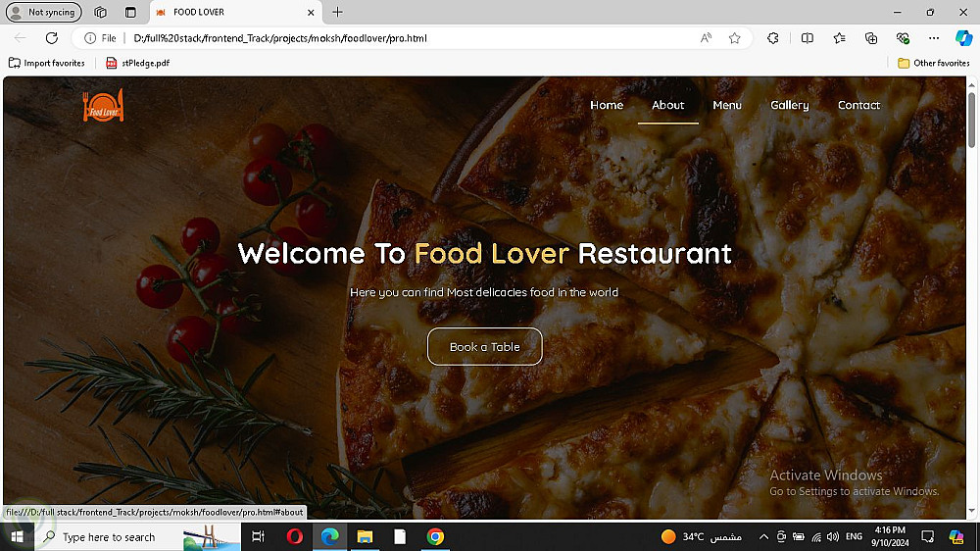Viewport: 980px width, 551px height.
Task: Open network Wi-Fi tray icon
Action: point(816,536)
